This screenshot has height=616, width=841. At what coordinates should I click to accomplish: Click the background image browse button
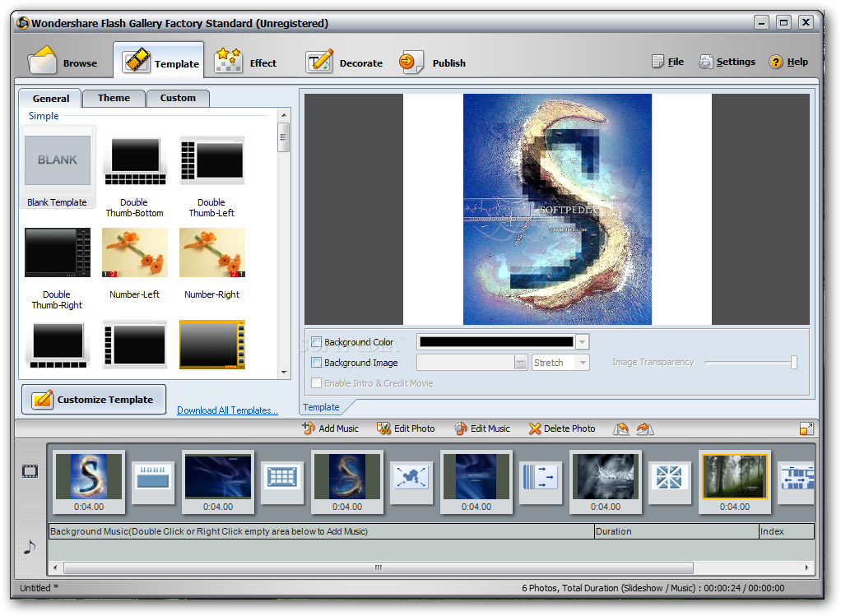click(520, 363)
